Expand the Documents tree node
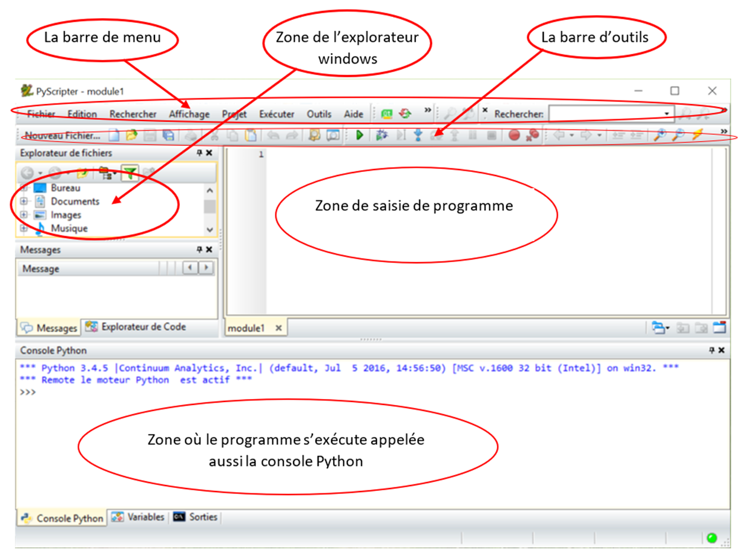 24,202
